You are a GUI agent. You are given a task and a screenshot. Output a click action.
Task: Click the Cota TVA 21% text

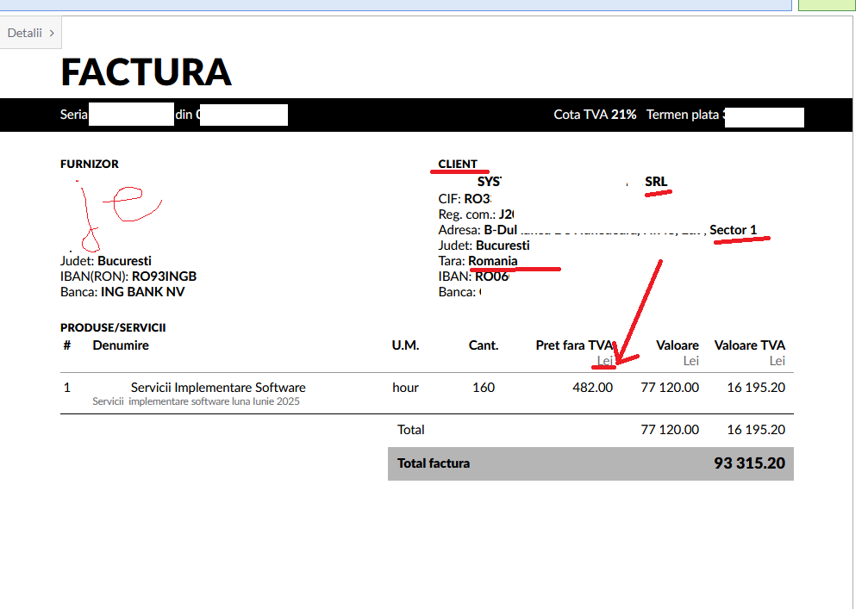point(595,115)
